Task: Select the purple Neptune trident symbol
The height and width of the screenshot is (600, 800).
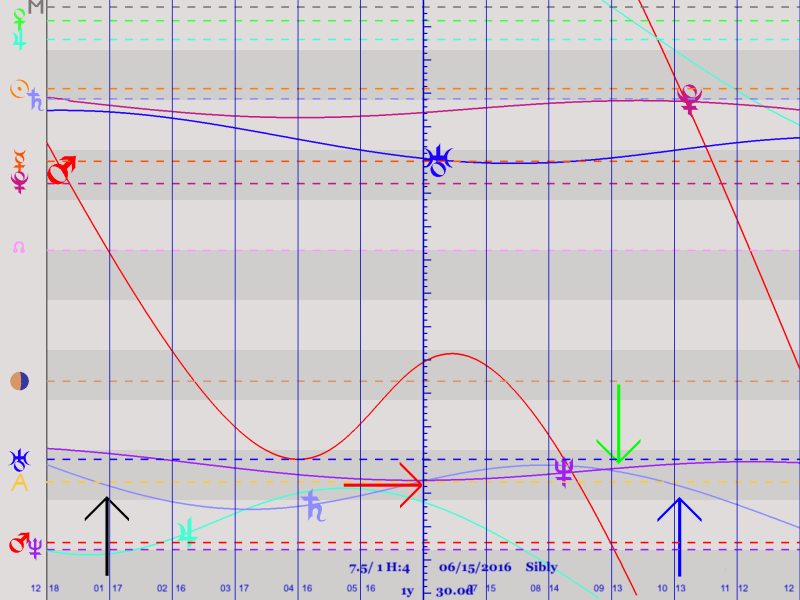Action: [x=564, y=471]
